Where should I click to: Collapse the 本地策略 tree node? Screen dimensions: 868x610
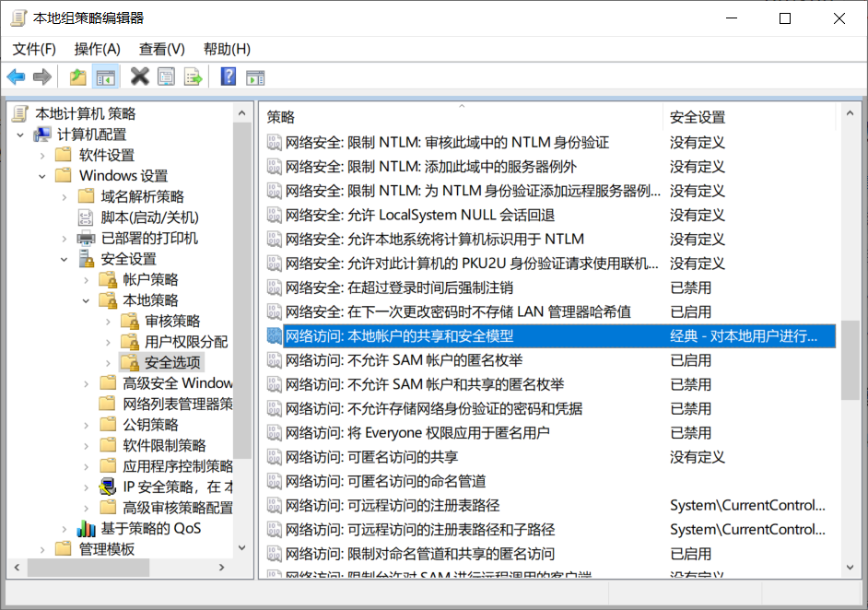(x=85, y=300)
